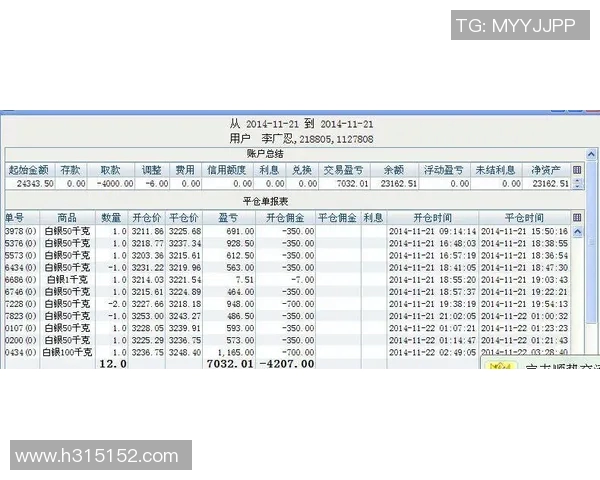This screenshot has width=600, height=480.
Task: Click the small stepper beside 23162.51 net assets
Action: [x=577, y=183]
